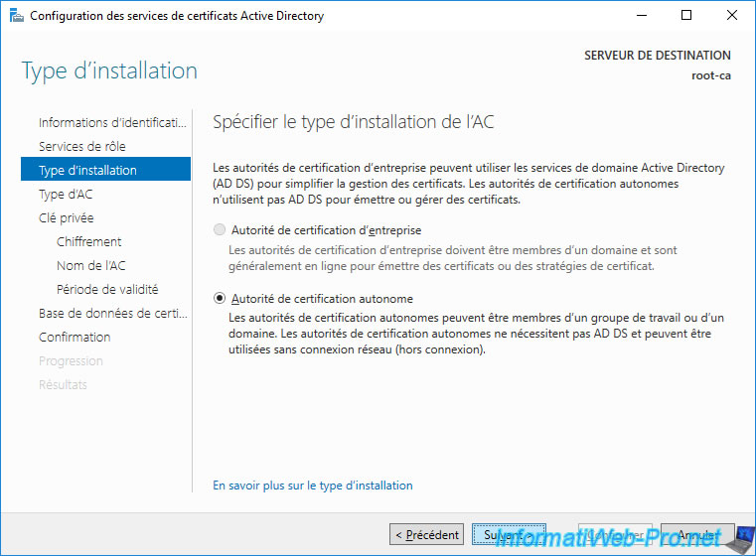Click the greyed-out Progression step
The height and width of the screenshot is (556, 756).
[71, 360]
